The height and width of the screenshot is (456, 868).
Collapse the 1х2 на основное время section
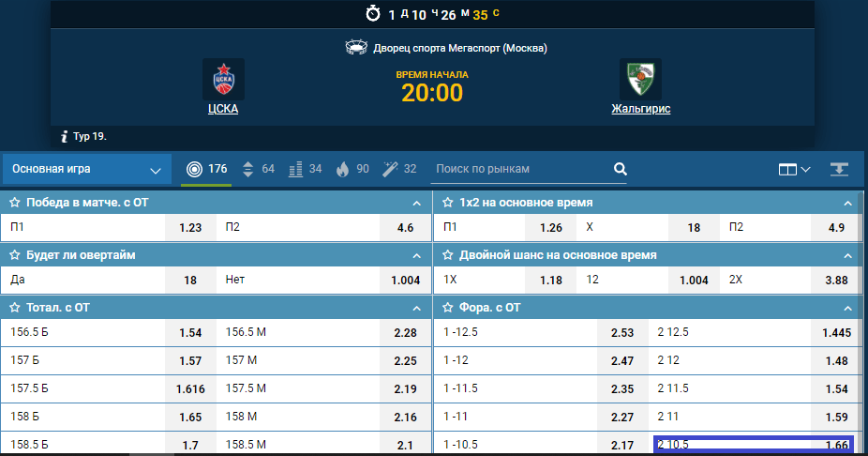click(x=847, y=204)
